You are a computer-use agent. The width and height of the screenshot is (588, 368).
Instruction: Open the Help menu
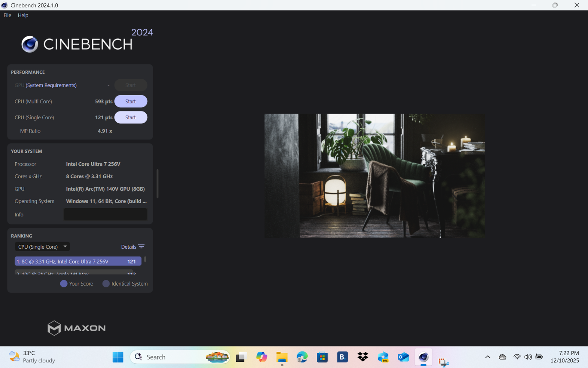[x=23, y=15]
